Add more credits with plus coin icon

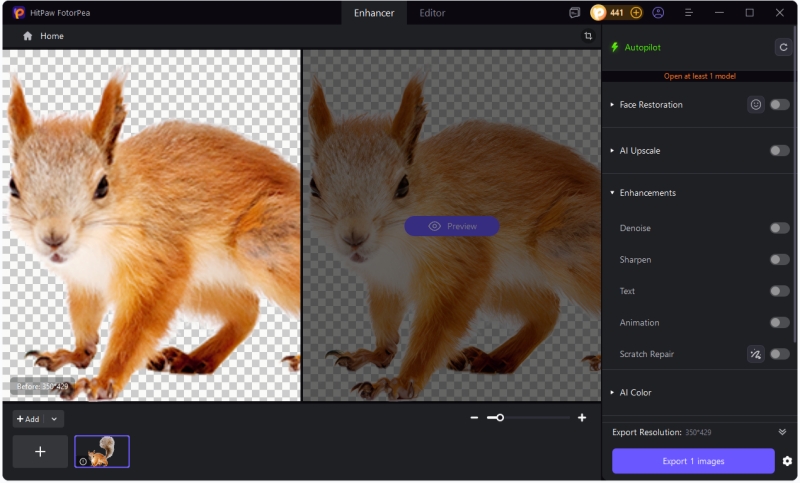click(x=636, y=13)
